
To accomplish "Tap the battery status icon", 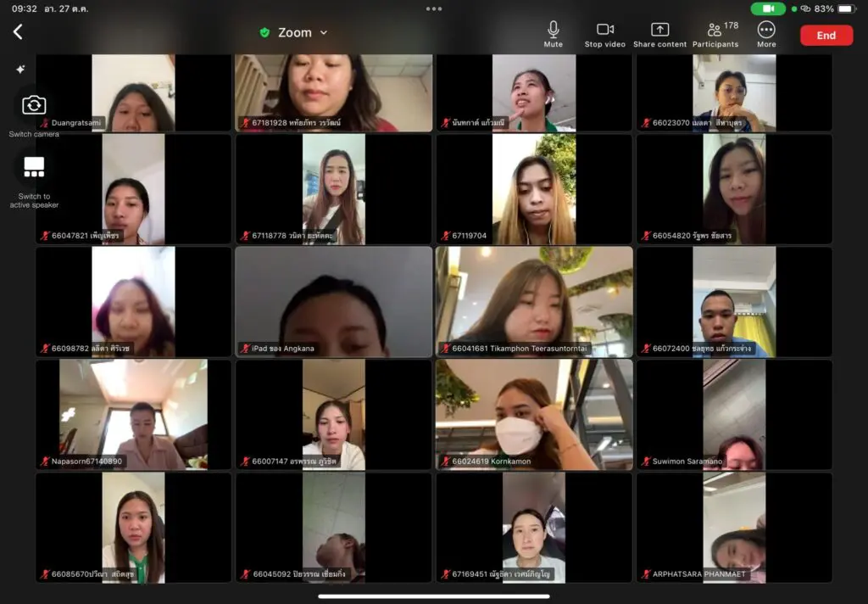I will pos(846,8).
